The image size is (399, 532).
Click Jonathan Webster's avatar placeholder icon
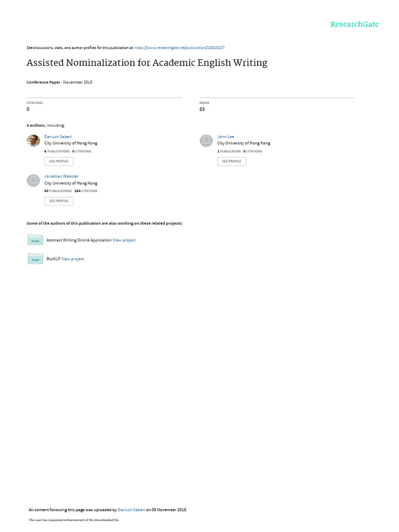pyautogui.click(x=33, y=180)
